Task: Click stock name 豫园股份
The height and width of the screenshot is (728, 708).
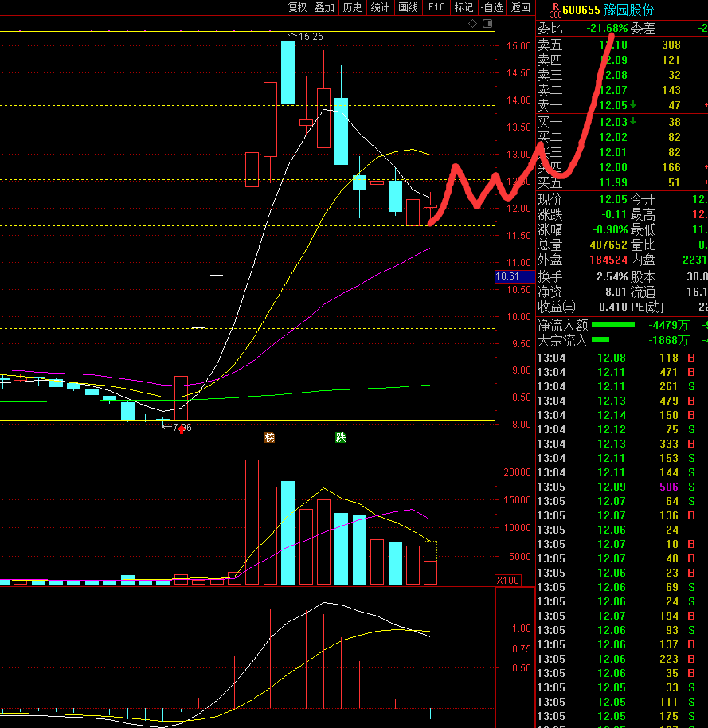Action: [x=628, y=10]
